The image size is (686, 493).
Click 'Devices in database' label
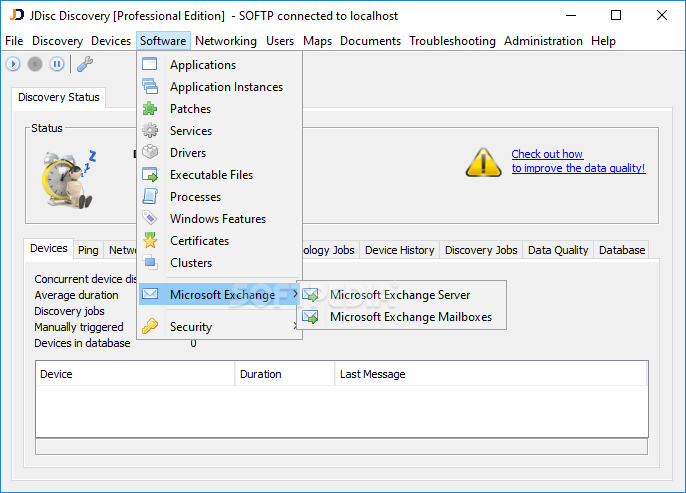point(82,343)
